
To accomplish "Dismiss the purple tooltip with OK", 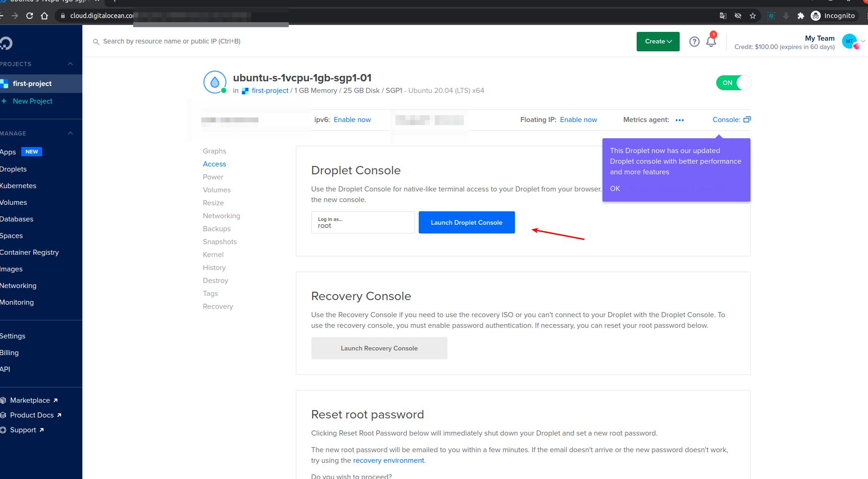I will click(x=615, y=189).
